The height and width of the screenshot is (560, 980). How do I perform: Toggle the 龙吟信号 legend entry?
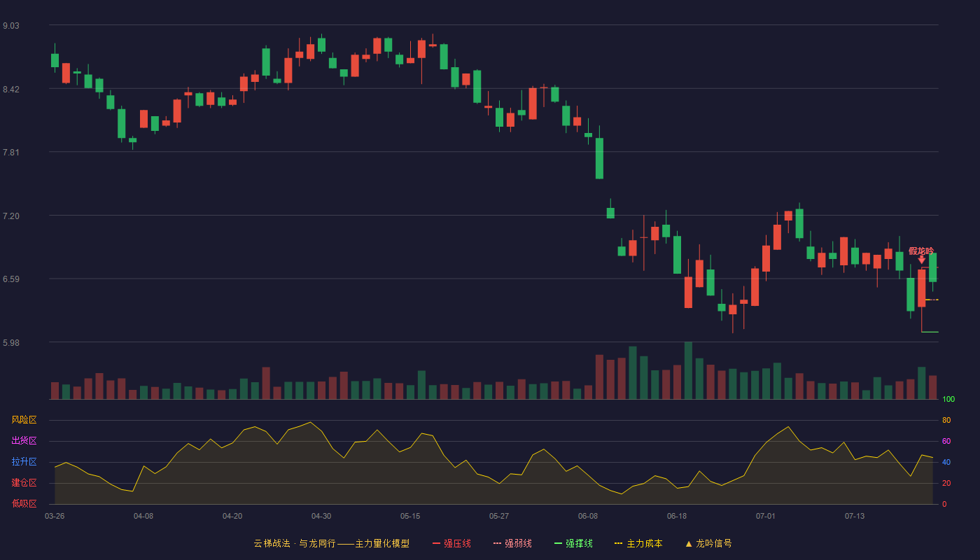(708, 543)
